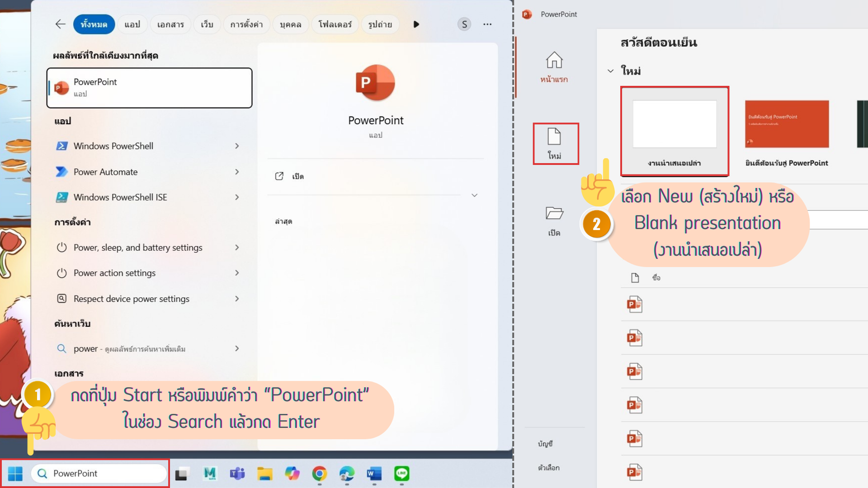Expand the preview pane actions chevron
Viewport: 868px width, 488px height.
click(x=474, y=195)
